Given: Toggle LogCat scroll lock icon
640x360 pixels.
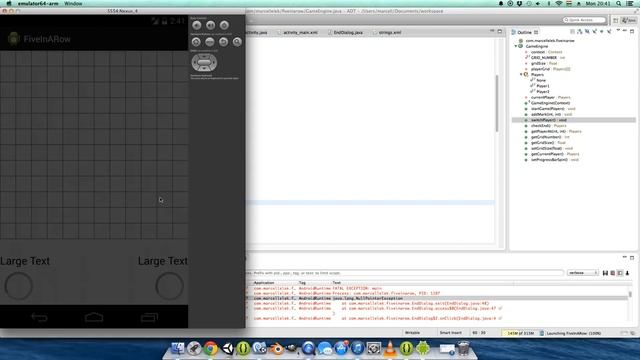Looking at the screenshot, I should pyautogui.click(x=627, y=273).
